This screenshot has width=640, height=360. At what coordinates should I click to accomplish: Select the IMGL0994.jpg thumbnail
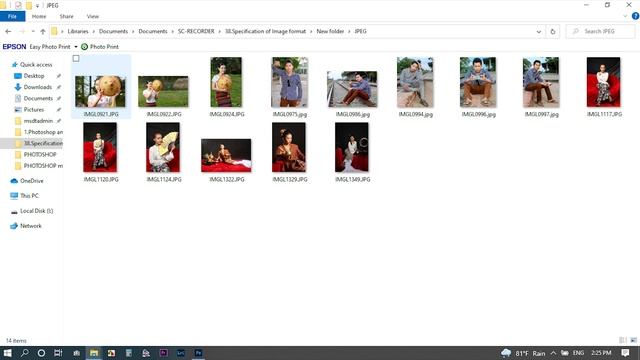tap(415, 82)
